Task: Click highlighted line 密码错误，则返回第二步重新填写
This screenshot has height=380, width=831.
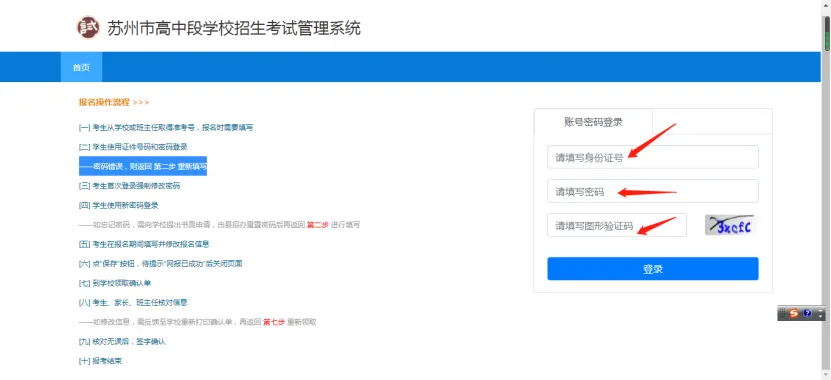Action: (x=143, y=166)
